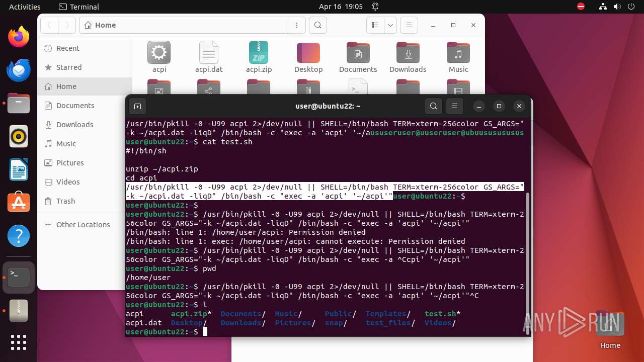This screenshot has height=362, width=644.
Task: Open Rhythmbox music player in dock
Action: pyautogui.click(x=19, y=136)
